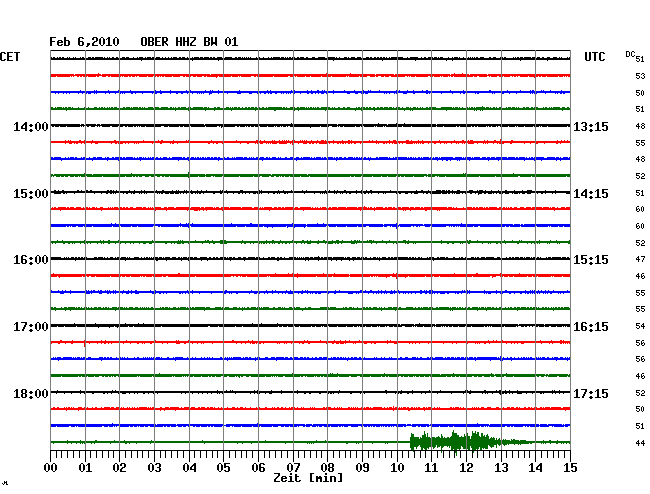Select the 15:00 CET time label
The height and width of the screenshot is (494, 650).
pyautogui.click(x=31, y=194)
